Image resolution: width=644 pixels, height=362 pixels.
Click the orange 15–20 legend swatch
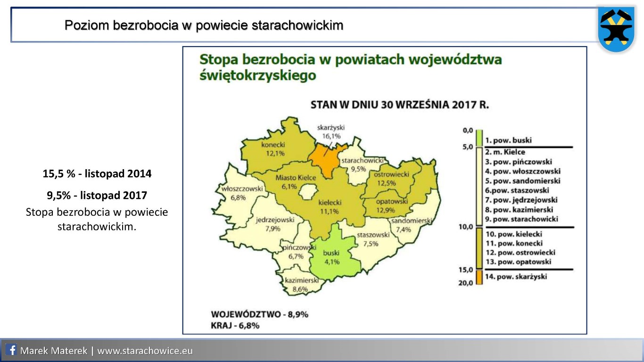coord(479,277)
